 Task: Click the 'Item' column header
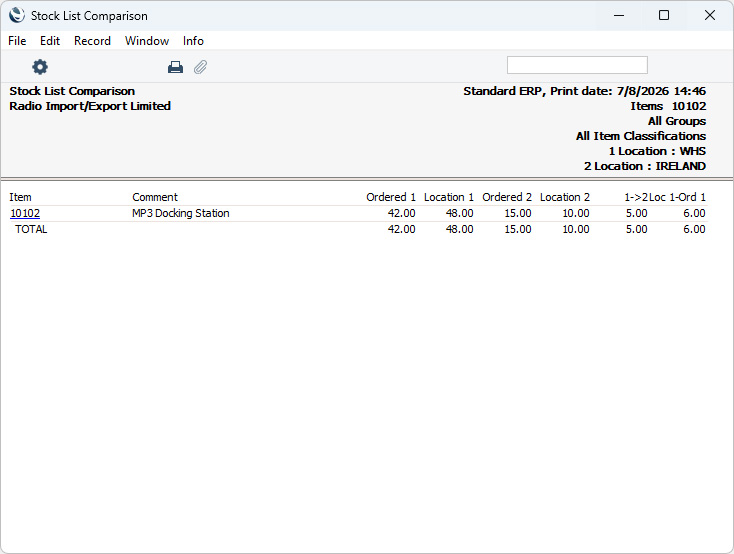point(21,197)
